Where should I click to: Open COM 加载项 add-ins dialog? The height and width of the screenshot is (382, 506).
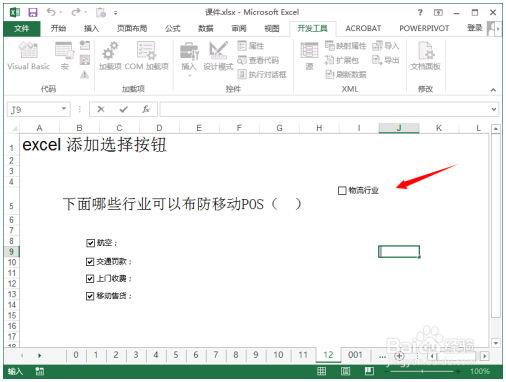146,56
